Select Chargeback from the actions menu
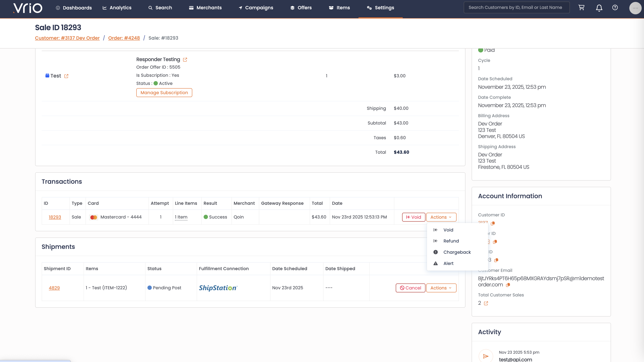Image resolution: width=644 pixels, height=362 pixels. (x=457, y=252)
